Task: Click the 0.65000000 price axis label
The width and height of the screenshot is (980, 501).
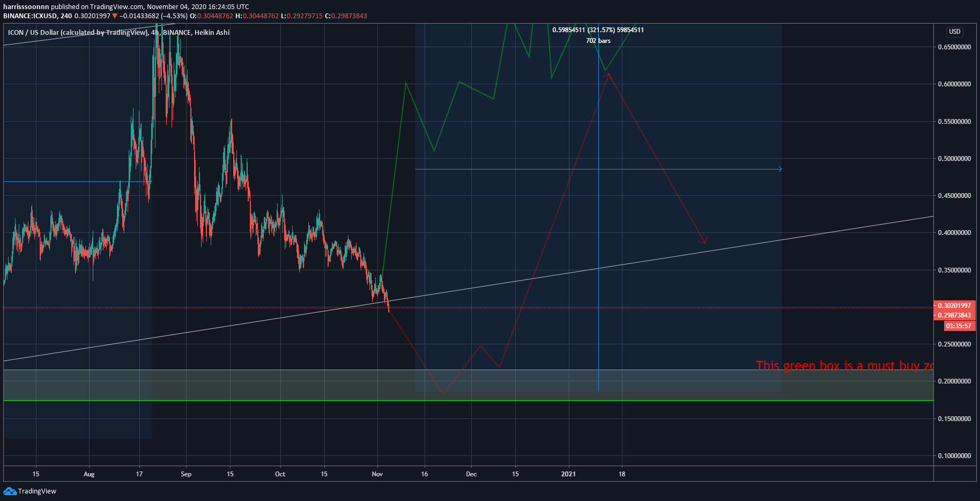Action: 954,47
